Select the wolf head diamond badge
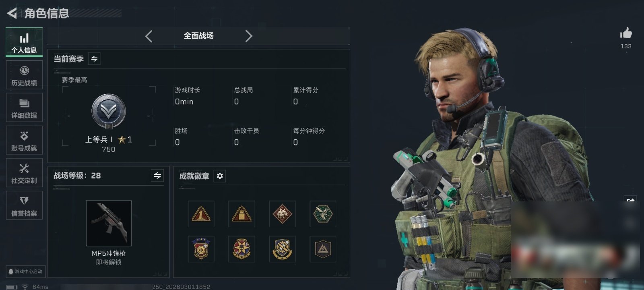Image resolution: width=644 pixels, height=290 pixels. (282, 214)
